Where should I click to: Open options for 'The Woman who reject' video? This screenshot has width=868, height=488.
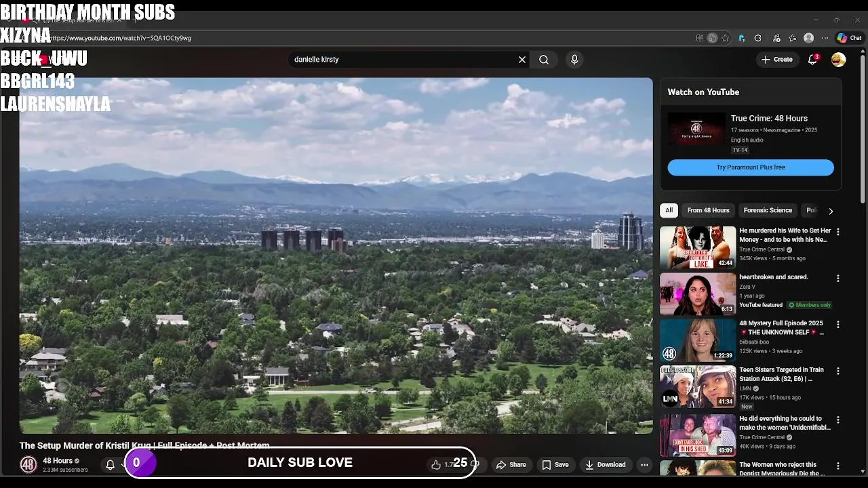[x=837, y=466]
